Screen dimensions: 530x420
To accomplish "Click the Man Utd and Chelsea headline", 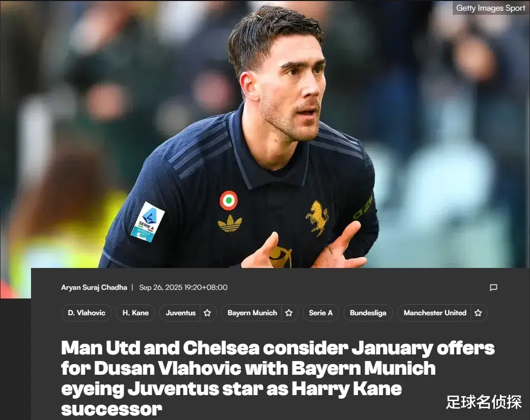I will [278, 378].
